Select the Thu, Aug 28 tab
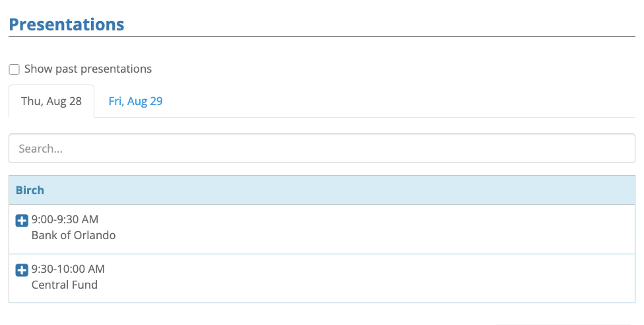 (51, 101)
